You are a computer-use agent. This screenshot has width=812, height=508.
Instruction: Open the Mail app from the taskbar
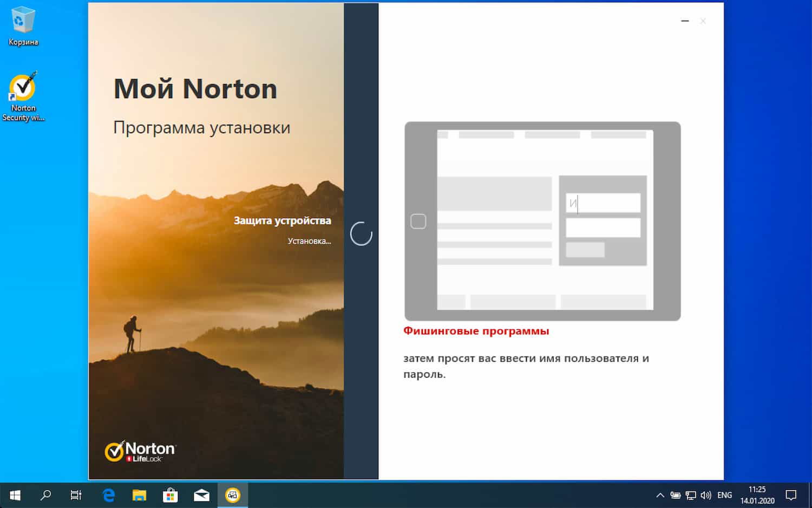pos(201,495)
